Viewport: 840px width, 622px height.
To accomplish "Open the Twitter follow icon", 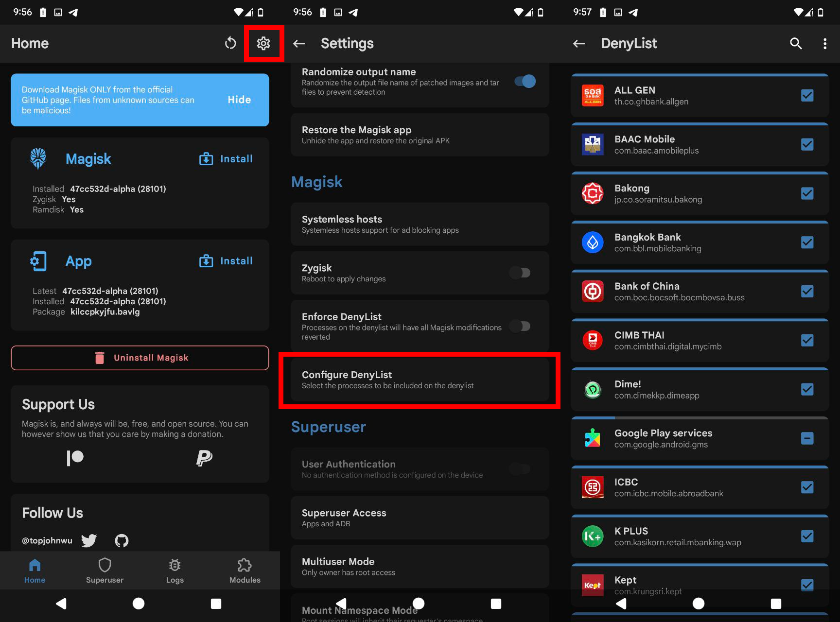I will 89,540.
